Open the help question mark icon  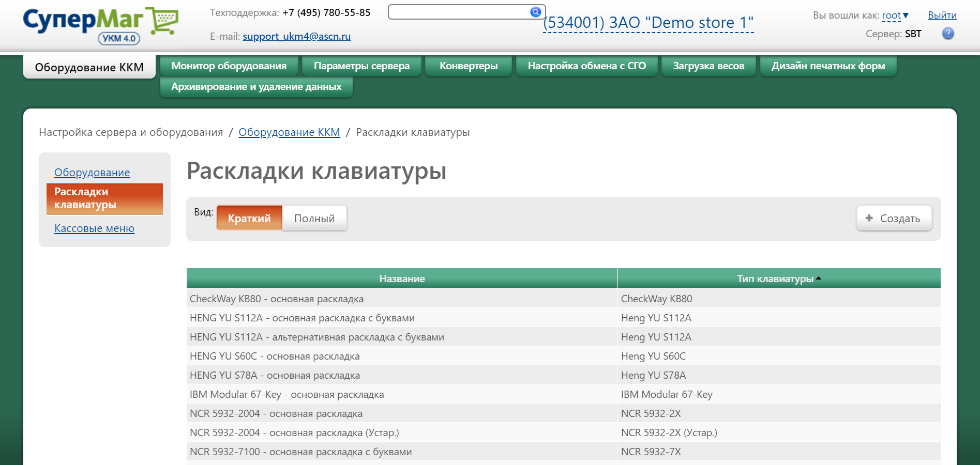click(948, 34)
